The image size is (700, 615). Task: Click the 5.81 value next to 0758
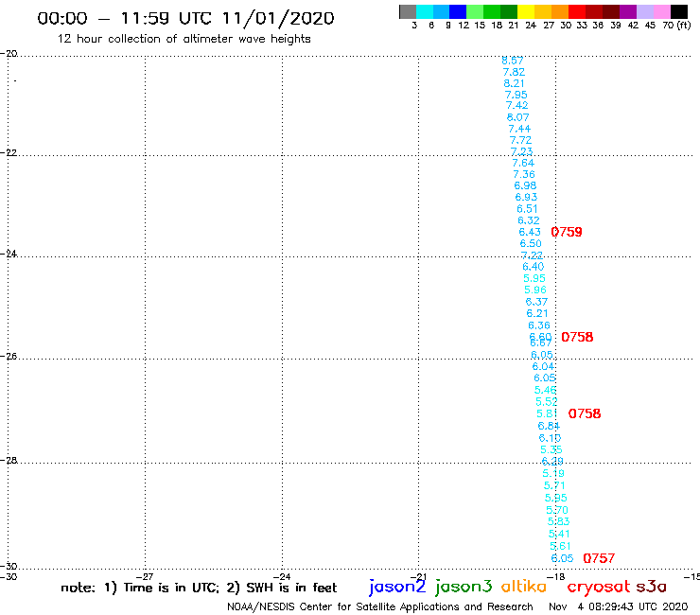coord(548,414)
